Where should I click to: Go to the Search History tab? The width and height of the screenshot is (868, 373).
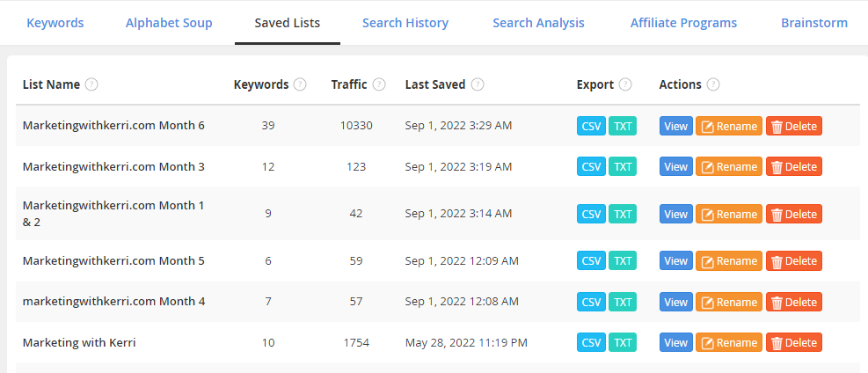click(405, 23)
